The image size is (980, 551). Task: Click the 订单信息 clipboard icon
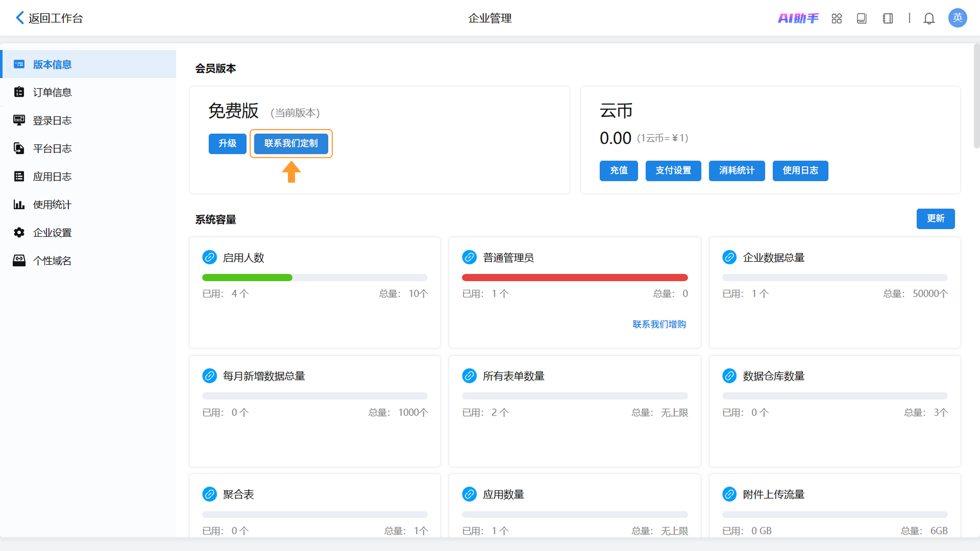19,92
